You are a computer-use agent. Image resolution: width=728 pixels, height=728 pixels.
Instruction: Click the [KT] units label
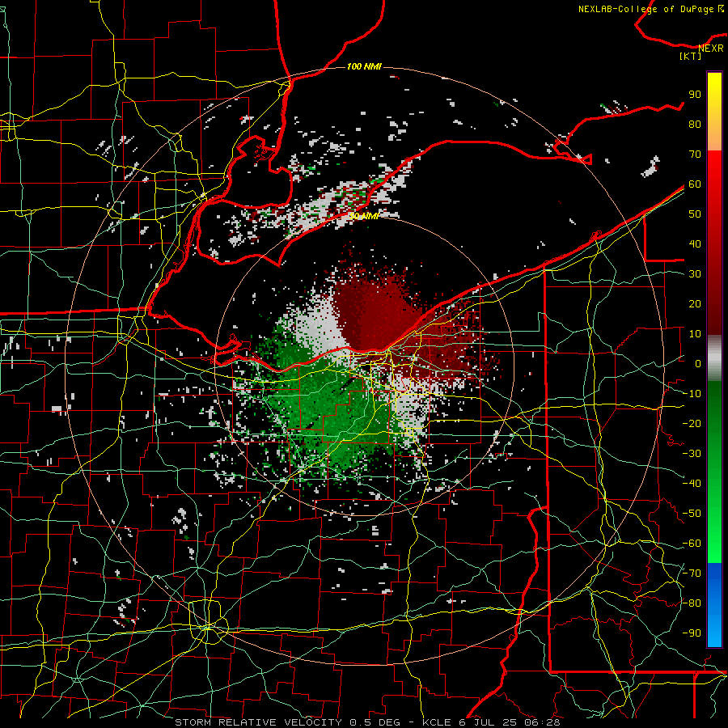coord(691,56)
